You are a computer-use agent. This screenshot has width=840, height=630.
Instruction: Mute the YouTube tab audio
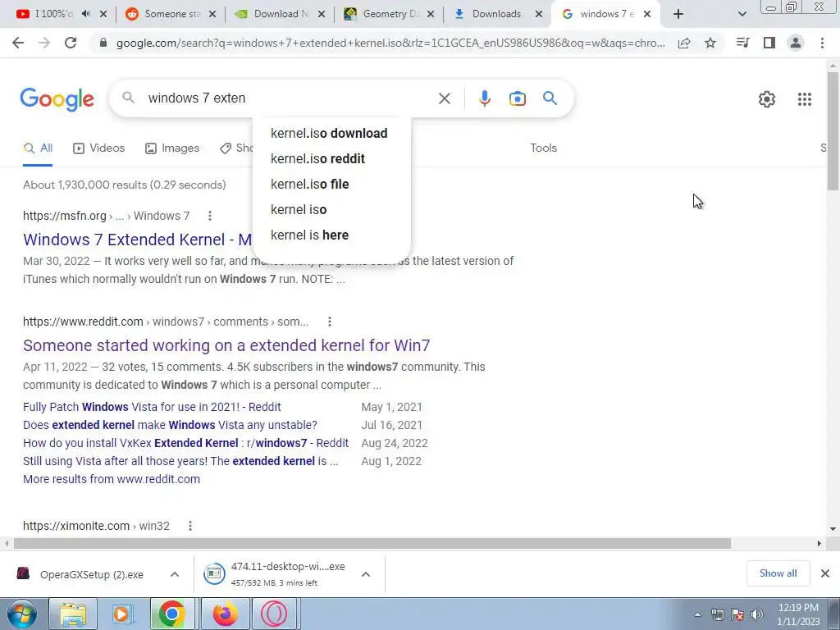85,14
